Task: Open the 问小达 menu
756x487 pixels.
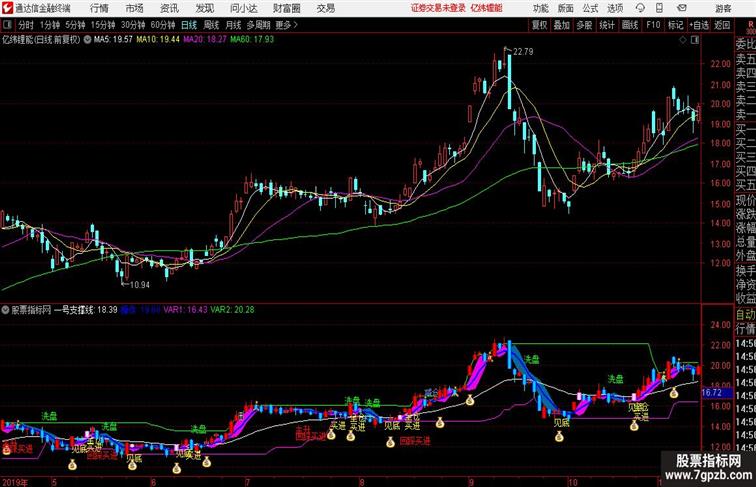Action: (x=243, y=8)
